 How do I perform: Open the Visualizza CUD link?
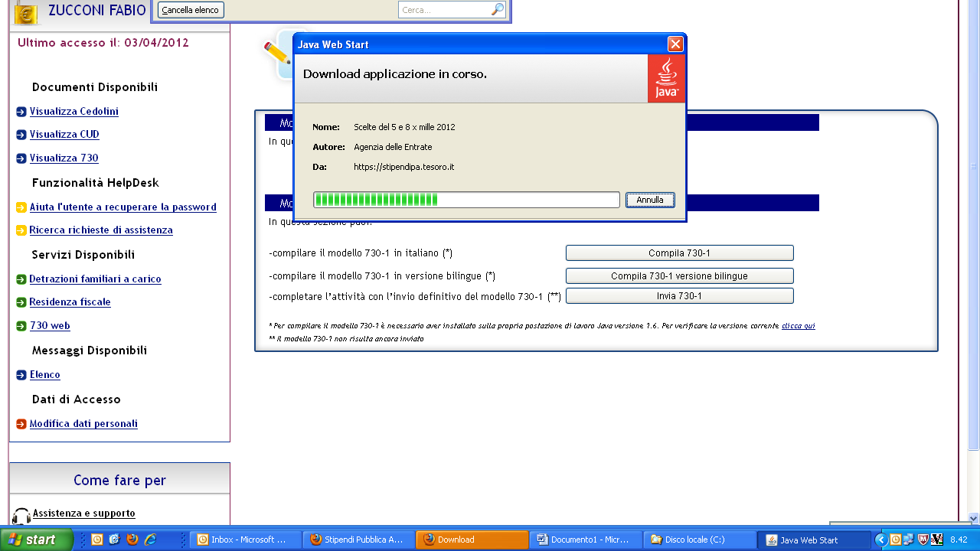coord(64,135)
